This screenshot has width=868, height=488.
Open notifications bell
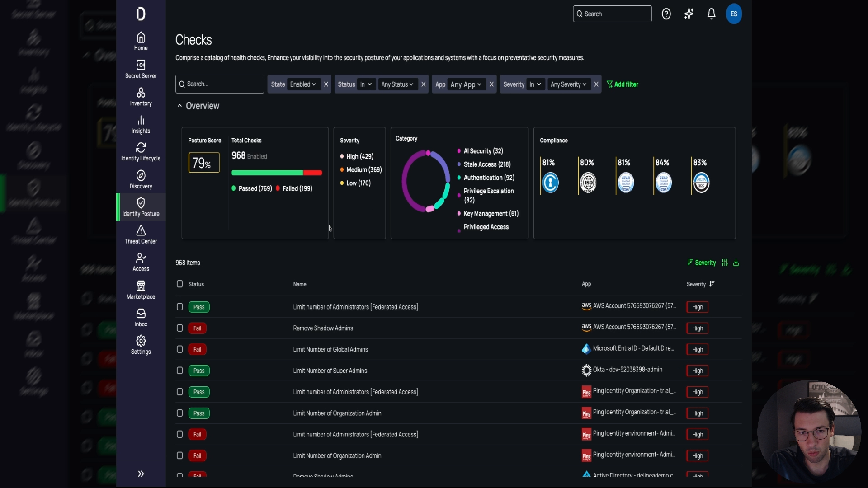(711, 14)
